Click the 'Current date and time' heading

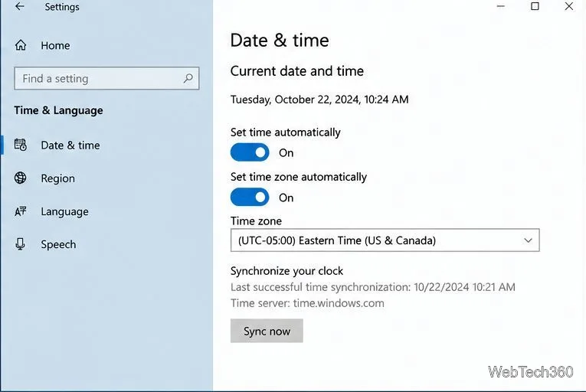click(297, 71)
